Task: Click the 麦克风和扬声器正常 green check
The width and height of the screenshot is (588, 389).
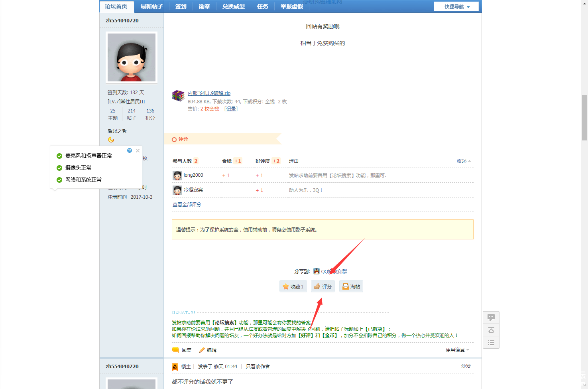Action: [x=59, y=156]
